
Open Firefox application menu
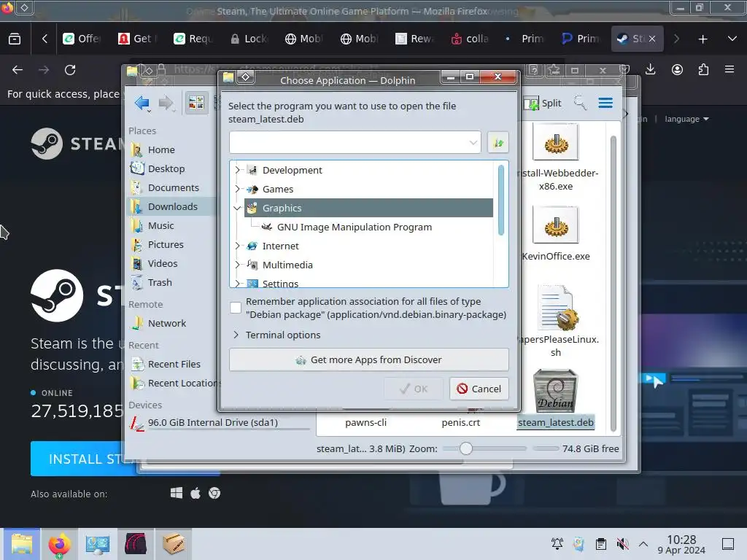[729, 69]
